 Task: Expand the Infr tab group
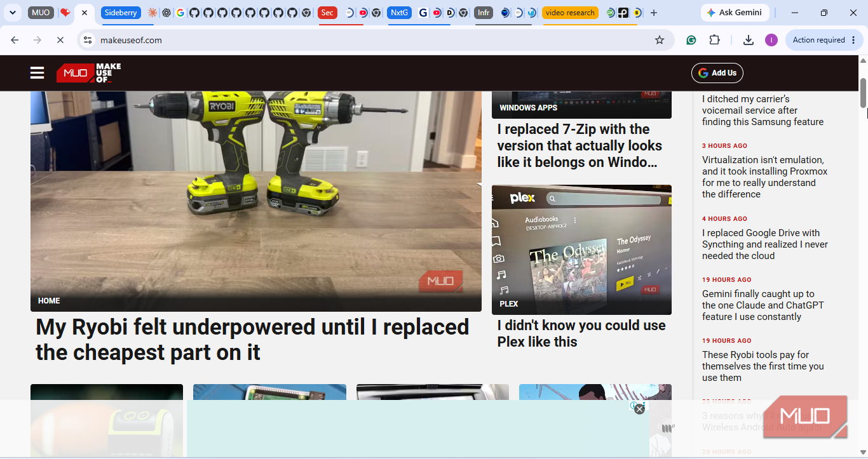coord(484,13)
